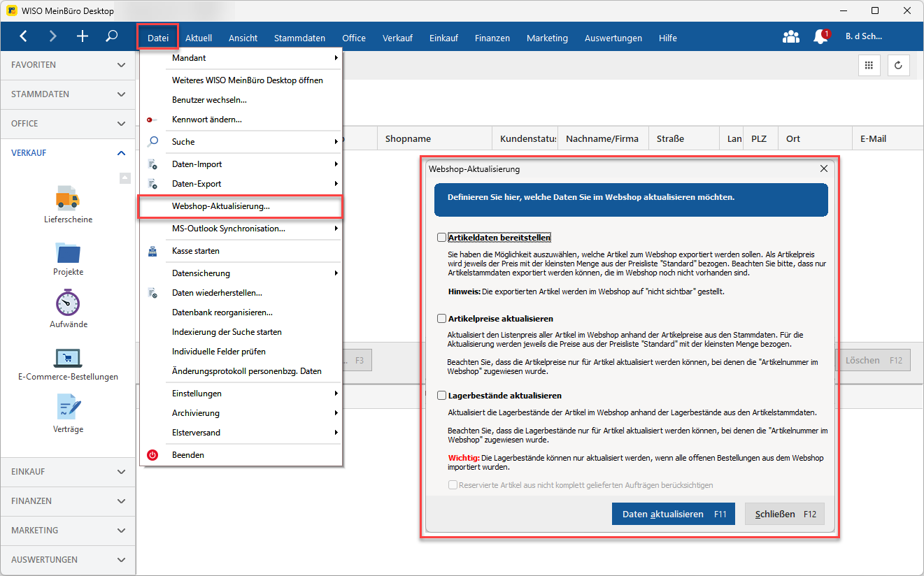Image resolution: width=924 pixels, height=576 pixels.
Task: Sort by the Nachname/Firma column header
Action: tap(603, 138)
